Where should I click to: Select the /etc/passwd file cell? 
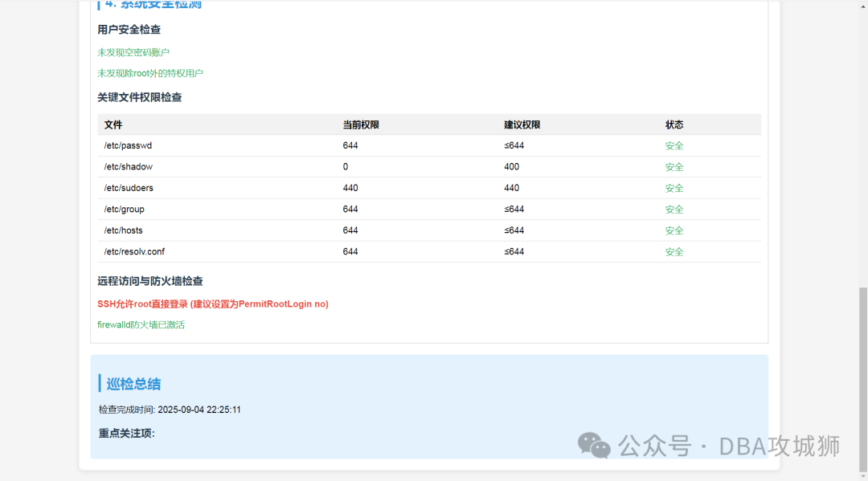coord(128,146)
